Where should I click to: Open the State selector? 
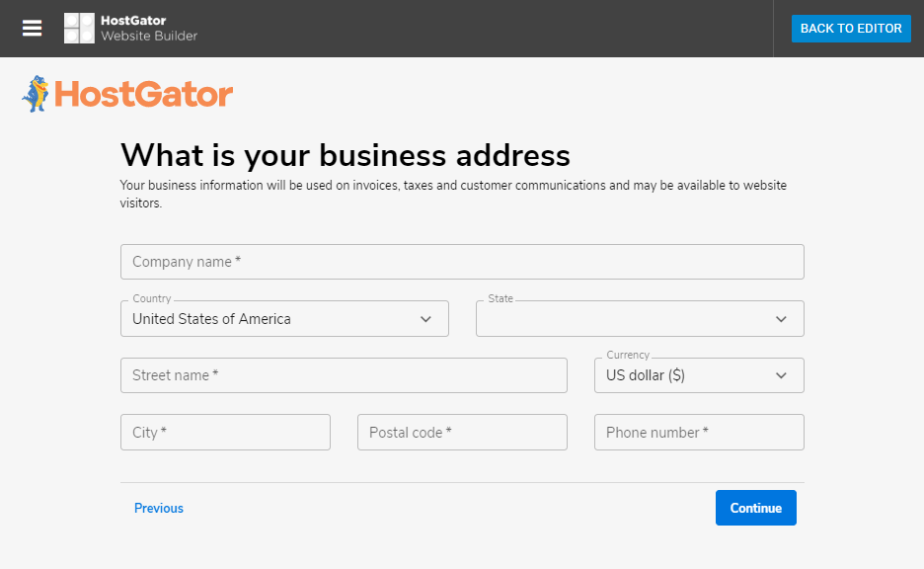640,318
